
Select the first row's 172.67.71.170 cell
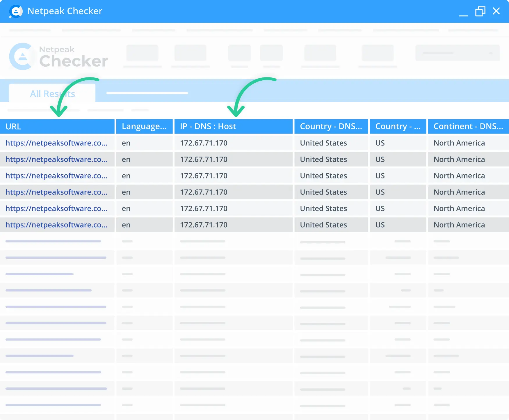234,143
